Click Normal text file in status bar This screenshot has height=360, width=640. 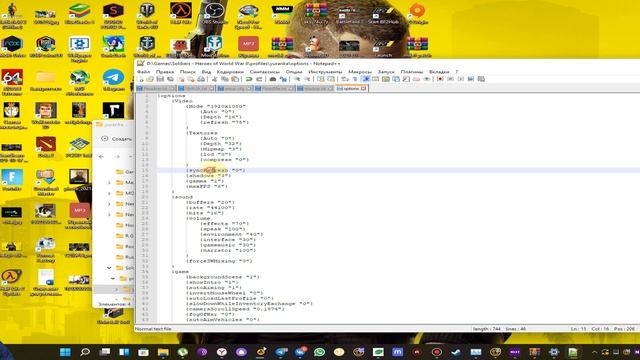(153, 329)
